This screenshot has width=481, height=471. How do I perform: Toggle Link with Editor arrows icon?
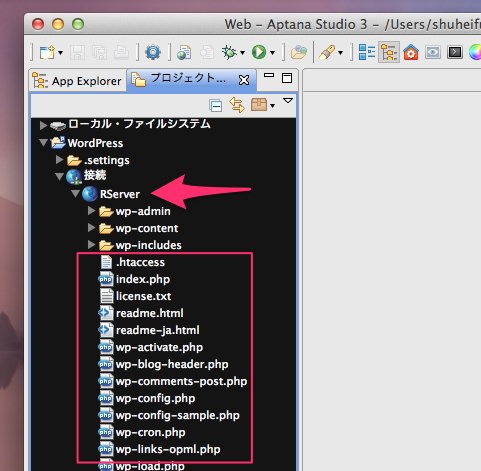[237, 105]
